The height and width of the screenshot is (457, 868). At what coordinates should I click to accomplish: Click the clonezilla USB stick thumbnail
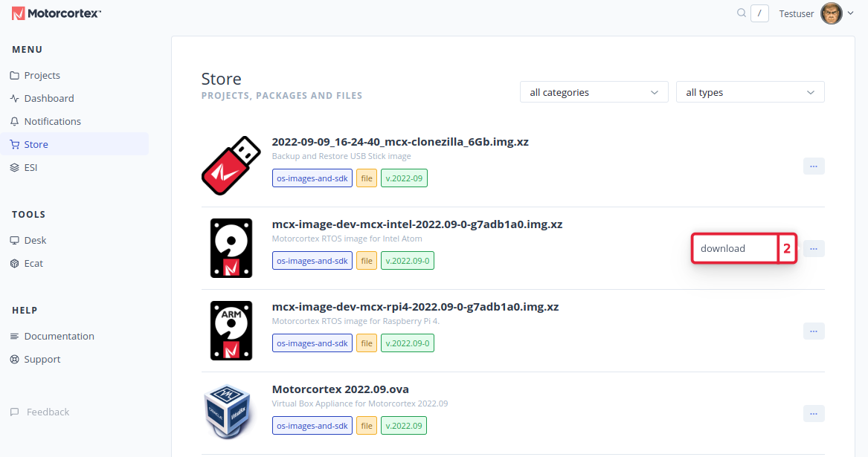[x=231, y=166]
